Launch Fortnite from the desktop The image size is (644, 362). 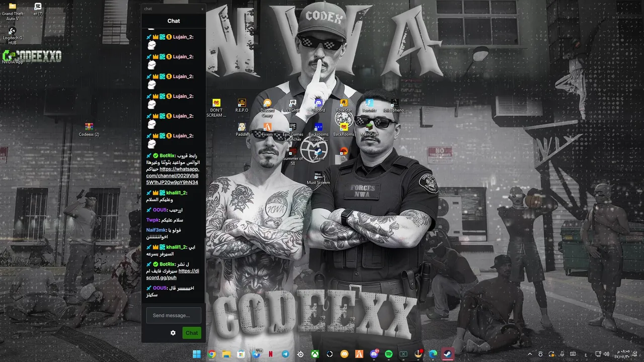pos(369,106)
